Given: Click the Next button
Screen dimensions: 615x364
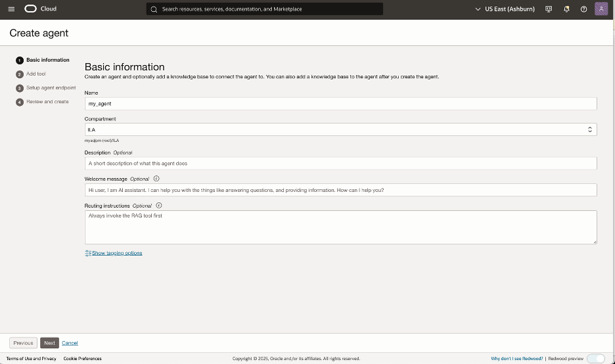Looking at the screenshot, I should (x=49, y=343).
